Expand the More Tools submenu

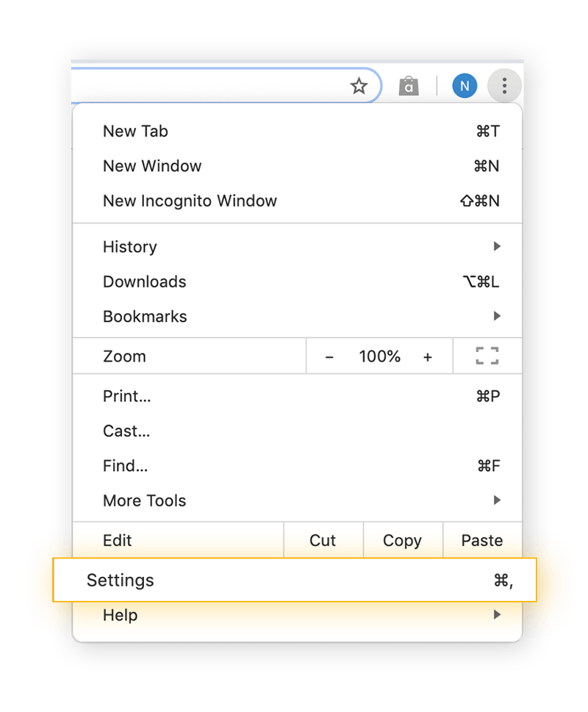498,500
